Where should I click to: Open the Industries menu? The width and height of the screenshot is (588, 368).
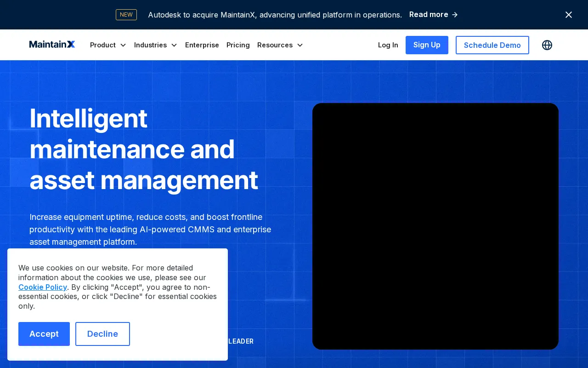point(156,45)
